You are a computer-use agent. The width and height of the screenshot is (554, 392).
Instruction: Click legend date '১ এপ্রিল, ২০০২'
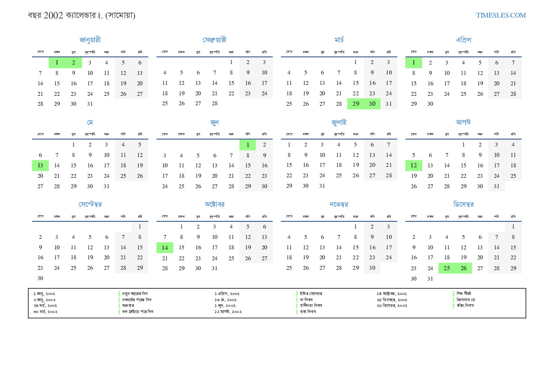[227, 294]
